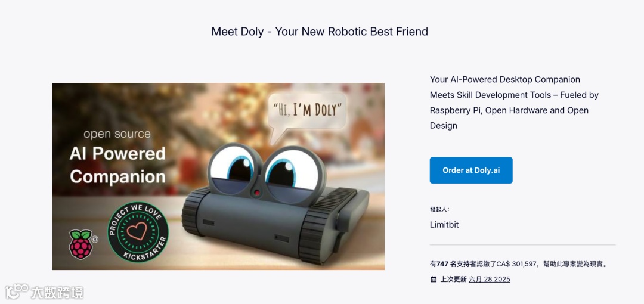The image size is (644, 304).
Task: Click the calendar icon beside 上次更新
Action: (x=434, y=280)
